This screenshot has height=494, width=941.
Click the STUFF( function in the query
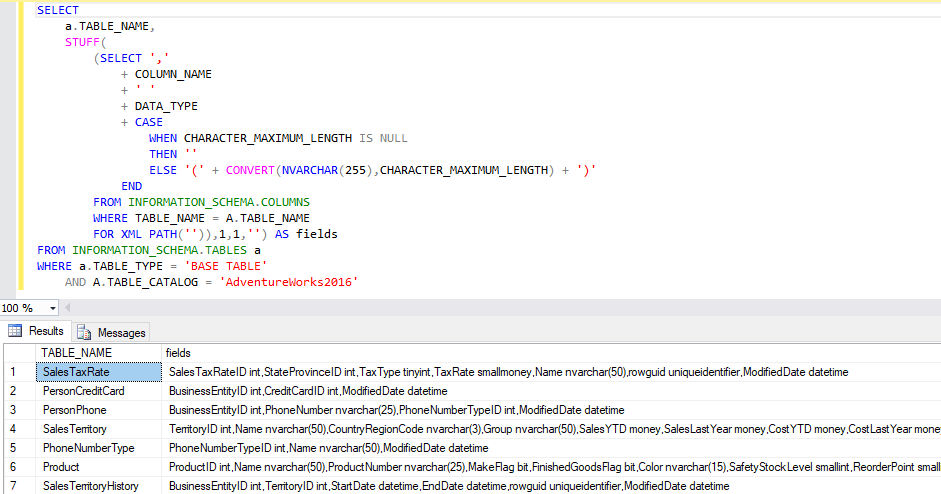click(x=85, y=42)
